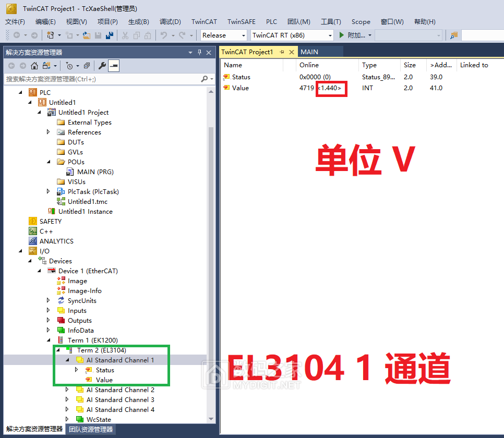The width and height of the screenshot is (504, 438).
Task: Select Untitled1 Instance node
Action: (85, 212)
